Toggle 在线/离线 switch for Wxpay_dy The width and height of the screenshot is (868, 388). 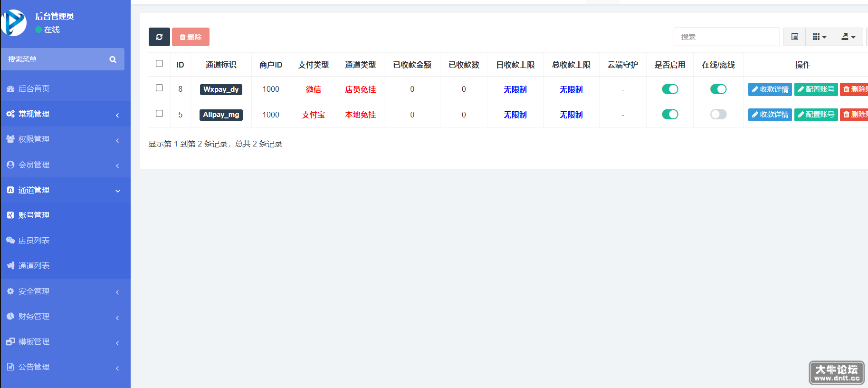tap(718, 89)
